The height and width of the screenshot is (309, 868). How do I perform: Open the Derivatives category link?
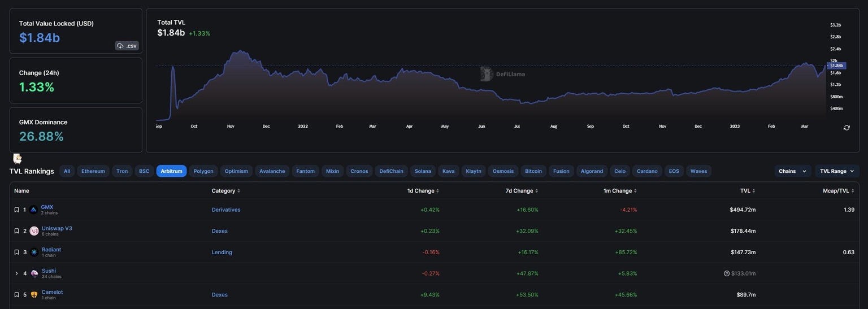click(x=226, y=210)
